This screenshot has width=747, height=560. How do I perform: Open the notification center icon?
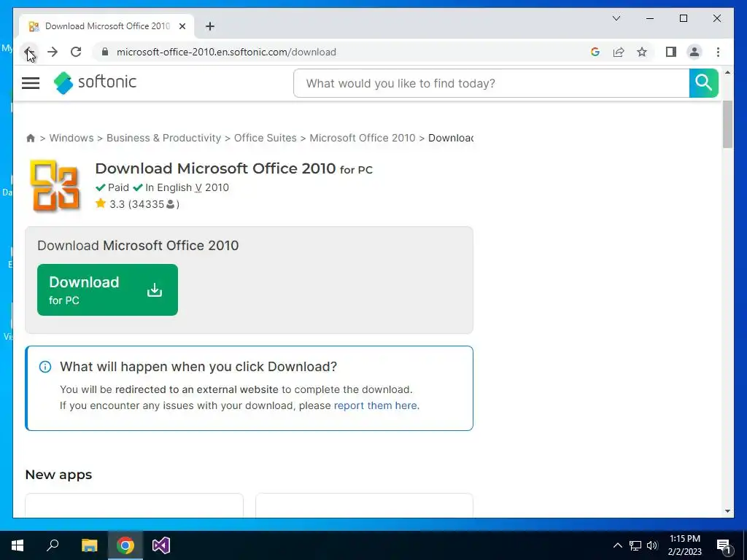click(x=723, y=545)
